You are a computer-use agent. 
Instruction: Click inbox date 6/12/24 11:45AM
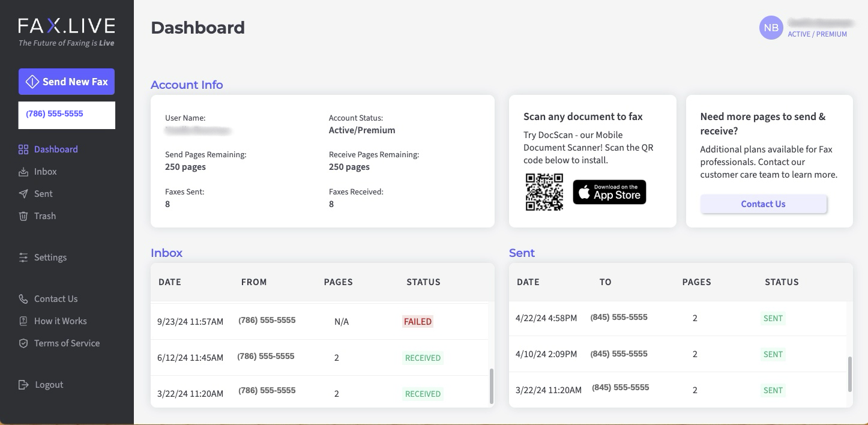coord(190,358)
